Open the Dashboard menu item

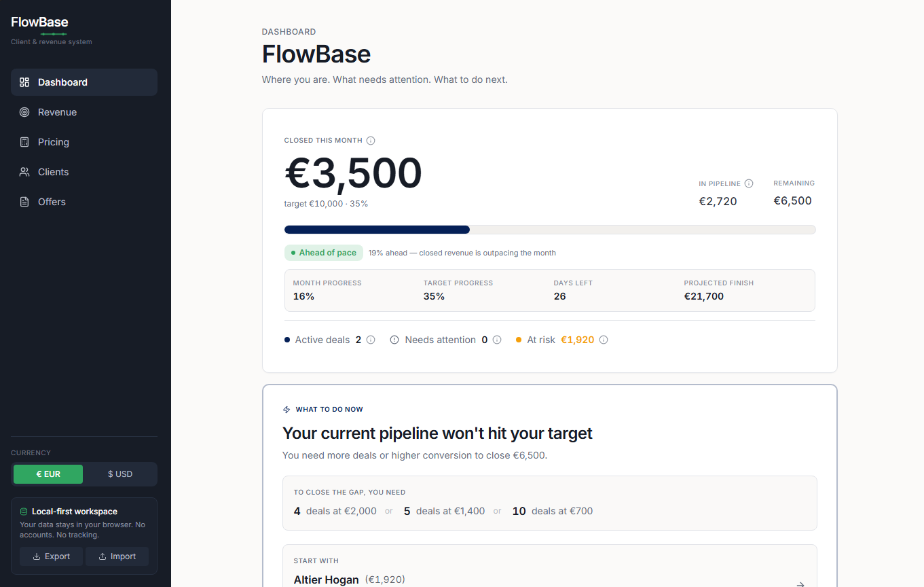(x=84, y=82)
